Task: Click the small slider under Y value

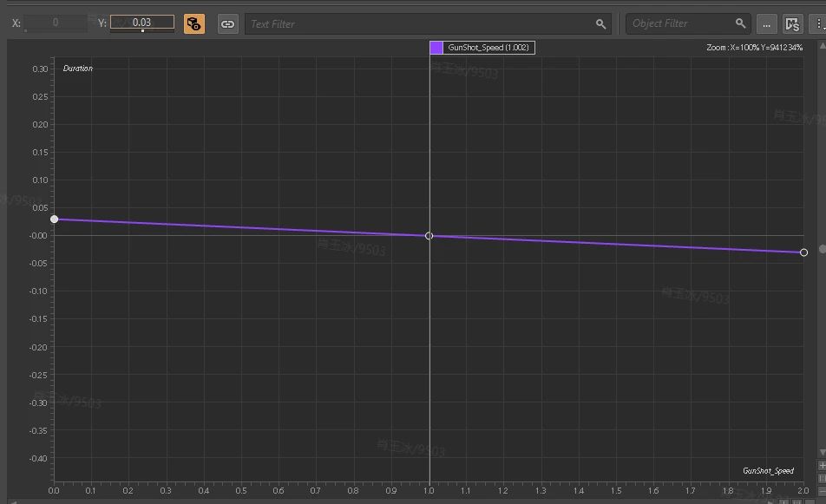Action: [x=142, y=30]
